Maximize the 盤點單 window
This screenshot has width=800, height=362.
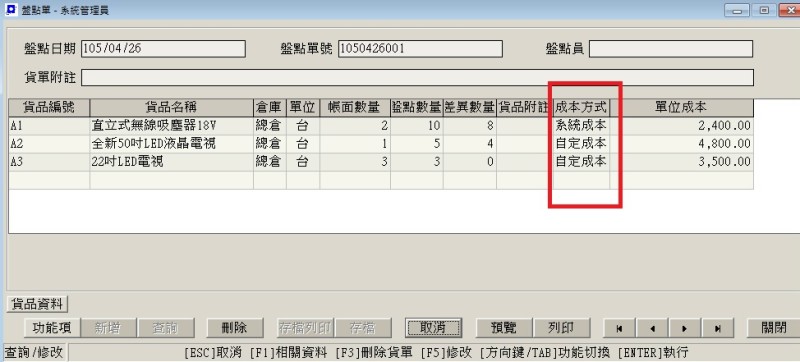click(764, 10)
